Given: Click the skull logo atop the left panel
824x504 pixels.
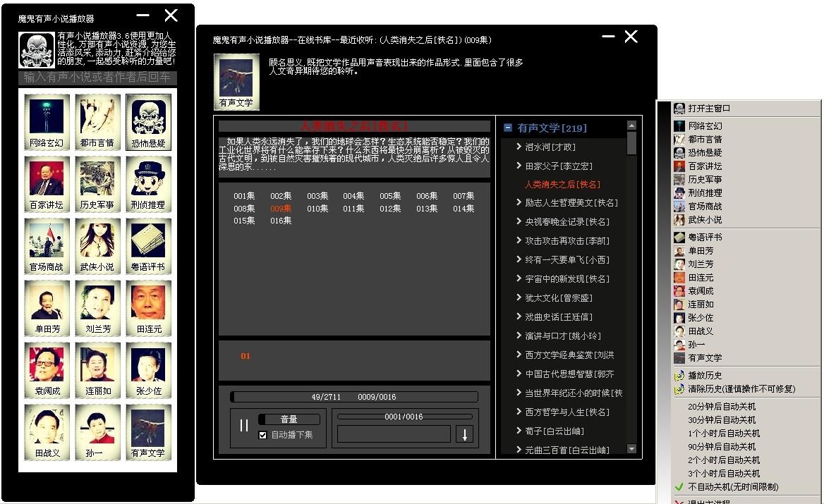Looking at the screenshot, I should (x=37, y=50).
